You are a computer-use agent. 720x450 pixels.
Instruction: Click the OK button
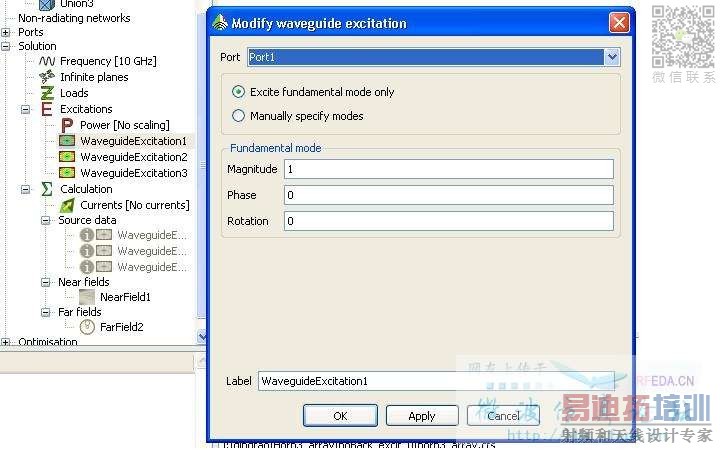coord(340,416)
